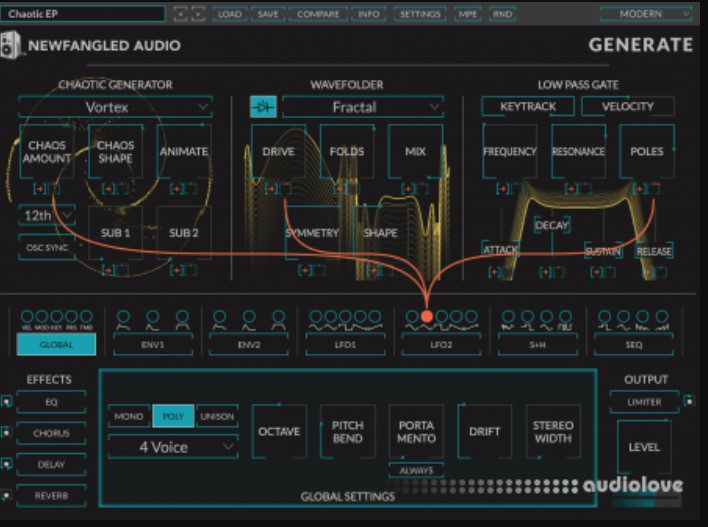Screen dimensions: 708x527
Task: Click the highlighted orange LFO2 modulation source
Action: (x=427, y=316)
